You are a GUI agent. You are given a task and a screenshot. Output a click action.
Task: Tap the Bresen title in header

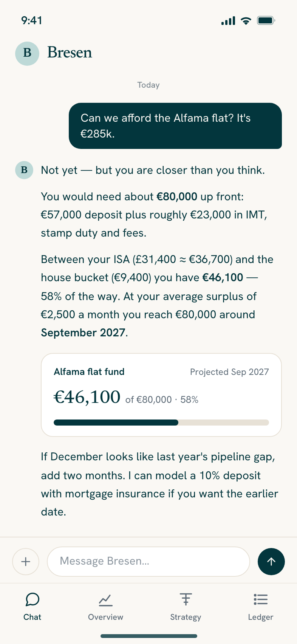point(70,53)
